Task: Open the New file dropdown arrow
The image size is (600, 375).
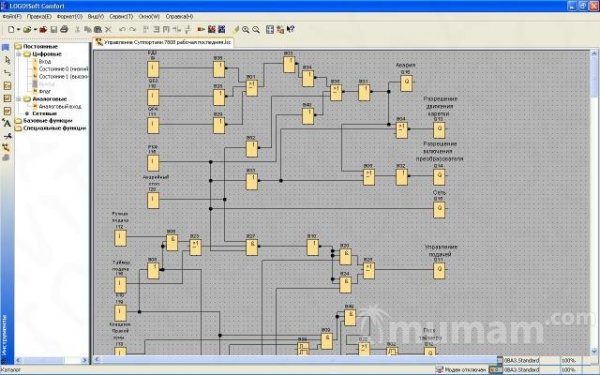Action: 18,29
